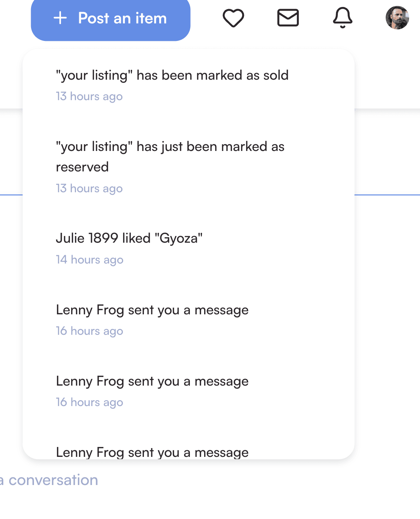The height and width of the screenshot is (519, 420).
Task: Open favorites via the heart icon
Action: click(233, 18)
